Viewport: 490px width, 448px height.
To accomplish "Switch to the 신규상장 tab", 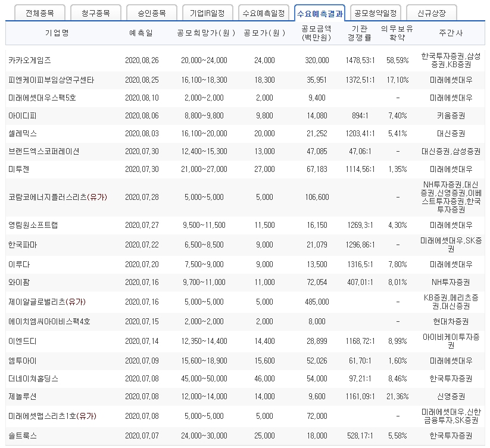I will tap(432, 13).
